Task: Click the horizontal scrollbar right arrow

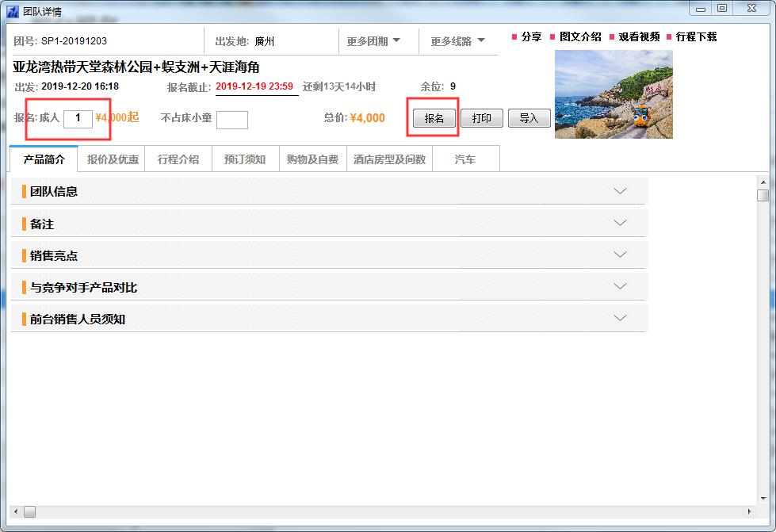Action: coord(749,511)
